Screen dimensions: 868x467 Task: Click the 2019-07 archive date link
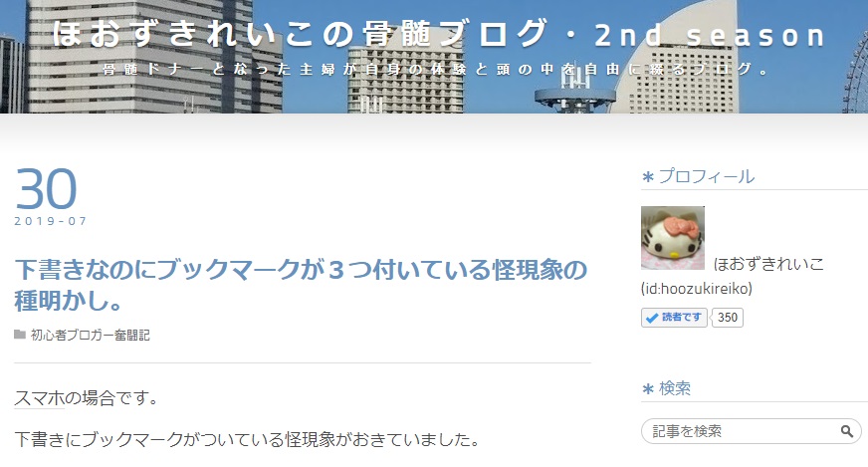(x=51, y=221)
